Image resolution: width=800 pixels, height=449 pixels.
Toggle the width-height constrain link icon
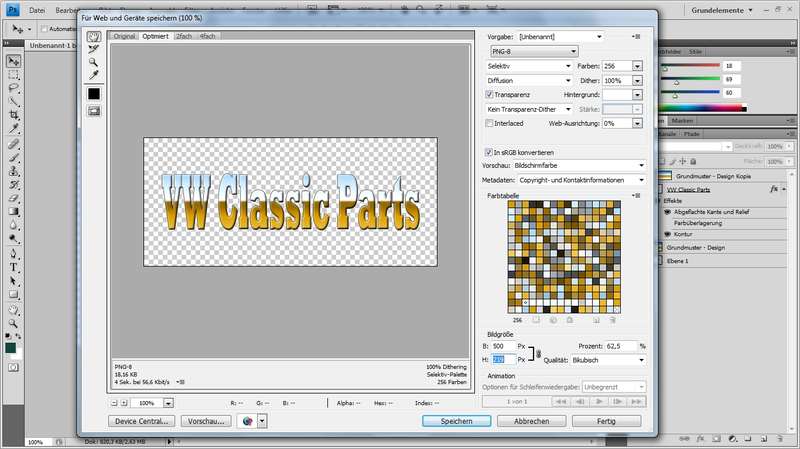(x=539, y=353)
